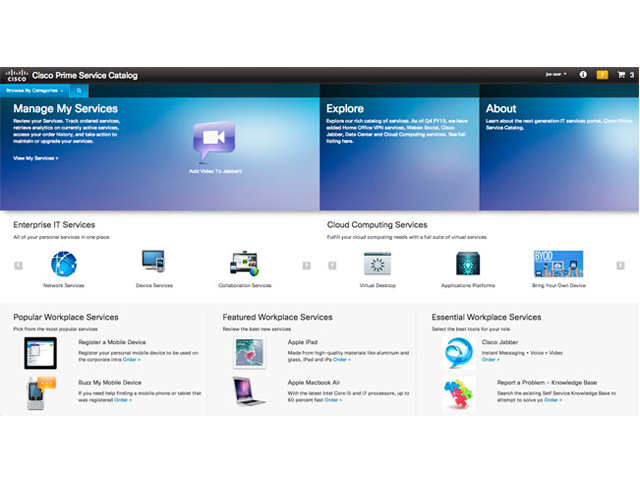The image size is (640, 480).
Task: Click Order link under Report a Problem
Action: 553,400
